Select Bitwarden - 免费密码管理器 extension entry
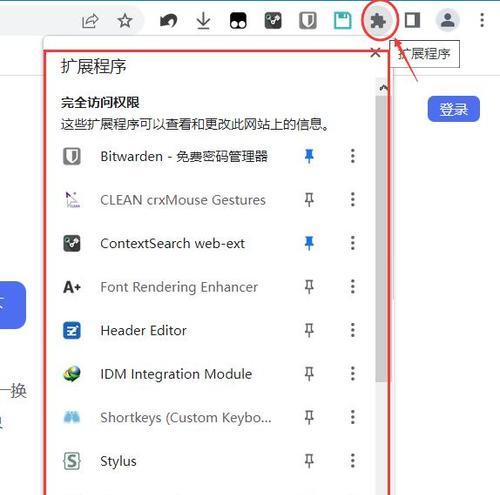Image resolution: width=500 pixels, height=495 pixels. [x=184, y=156]
